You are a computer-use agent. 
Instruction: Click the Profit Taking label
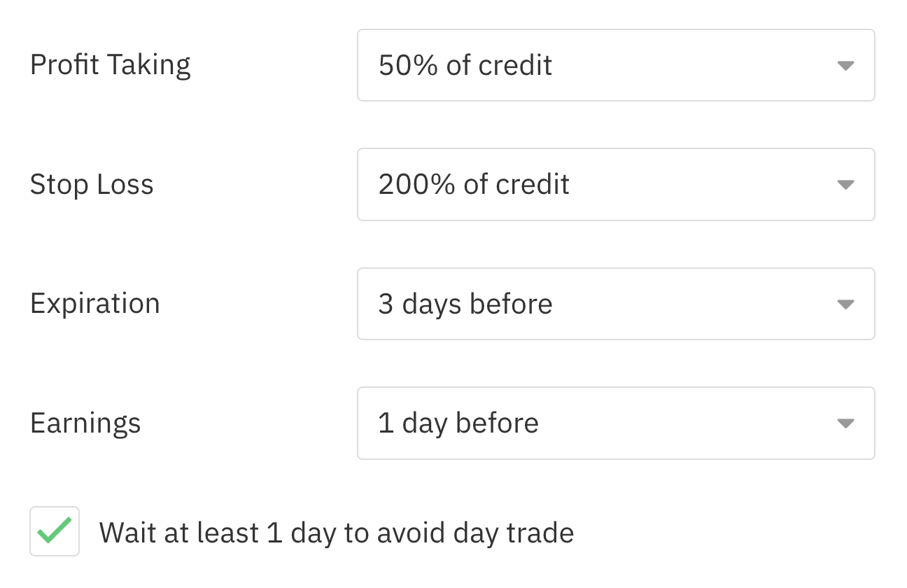point(110,64)
